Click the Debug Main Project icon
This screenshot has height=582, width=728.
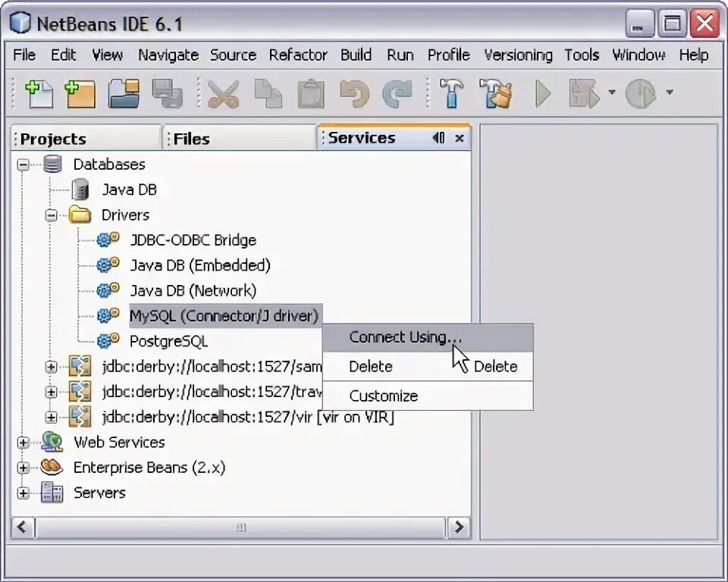pyautogui.click(x=585, y=93)
